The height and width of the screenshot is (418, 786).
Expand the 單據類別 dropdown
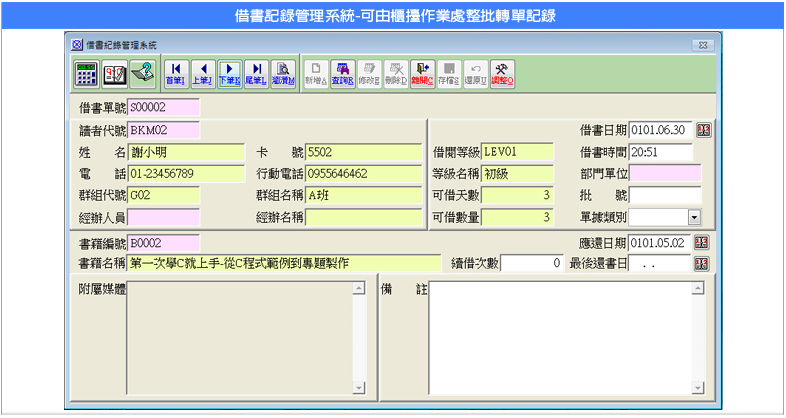click(x=694, y=216)
